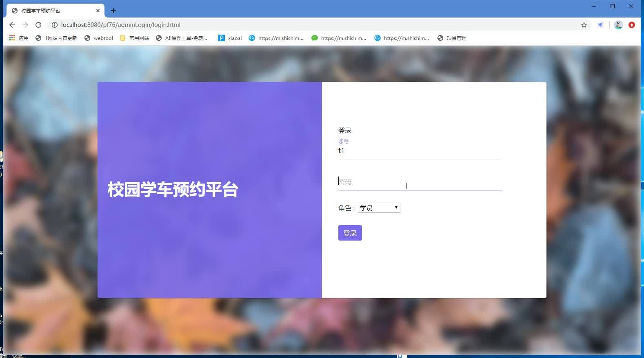
Task: Open the 常用网站 bookmark folder
Action: 134,38
